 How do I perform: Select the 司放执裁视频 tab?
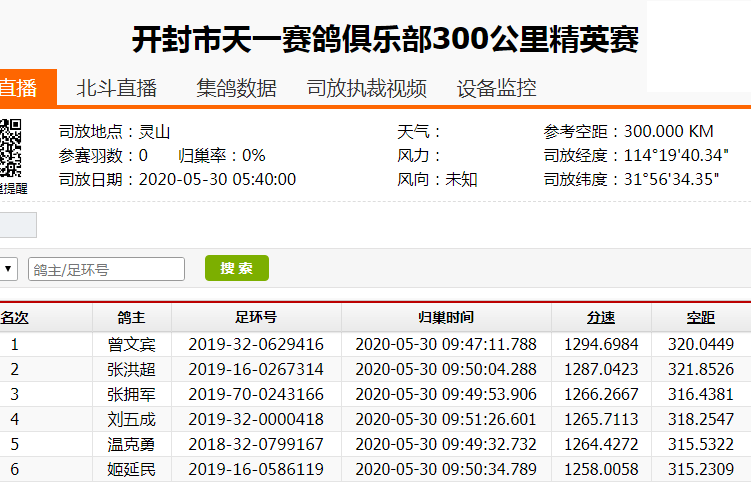click(366, 88)
